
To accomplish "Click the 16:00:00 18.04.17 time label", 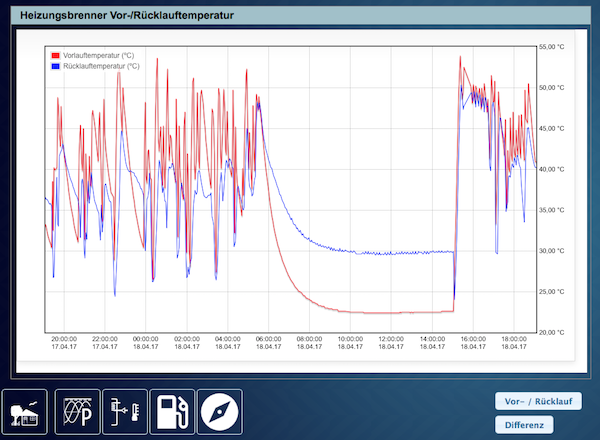I will click(473, 343).
